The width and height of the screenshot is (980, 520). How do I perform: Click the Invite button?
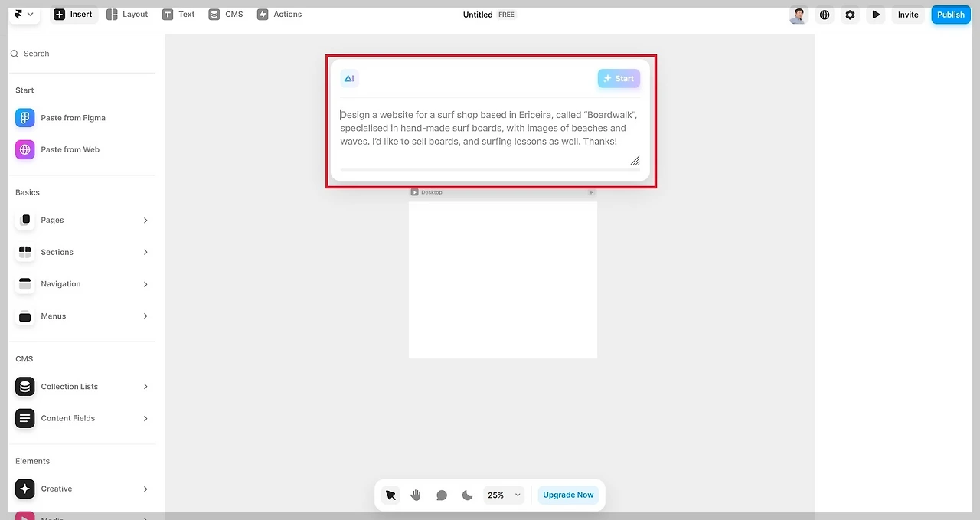click(908, 15)
